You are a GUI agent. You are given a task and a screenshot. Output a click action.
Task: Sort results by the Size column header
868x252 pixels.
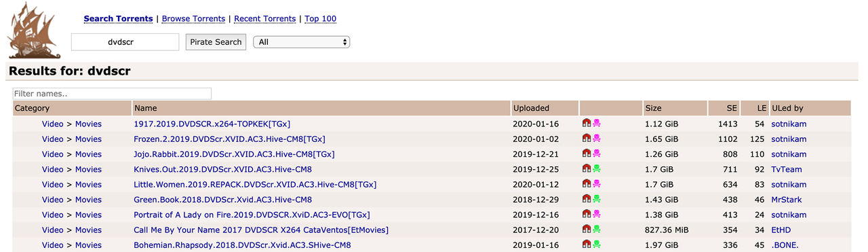coord(654,108)
